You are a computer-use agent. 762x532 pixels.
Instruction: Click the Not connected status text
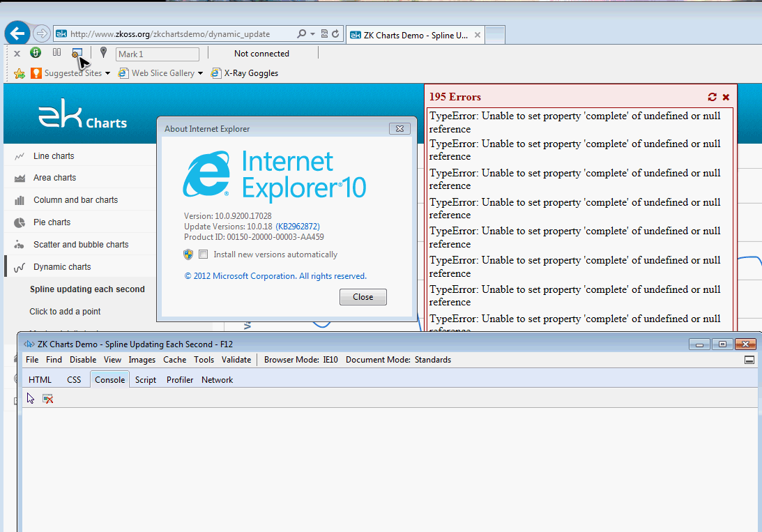261,54
